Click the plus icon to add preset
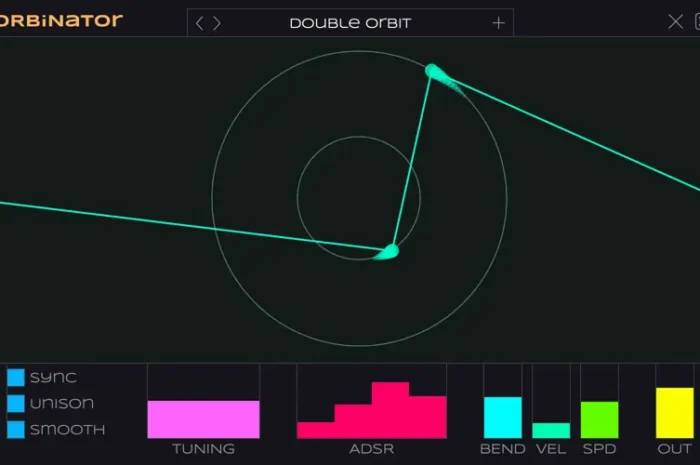The height and width of the screenshot is (465, 700). tap(499, 23)
